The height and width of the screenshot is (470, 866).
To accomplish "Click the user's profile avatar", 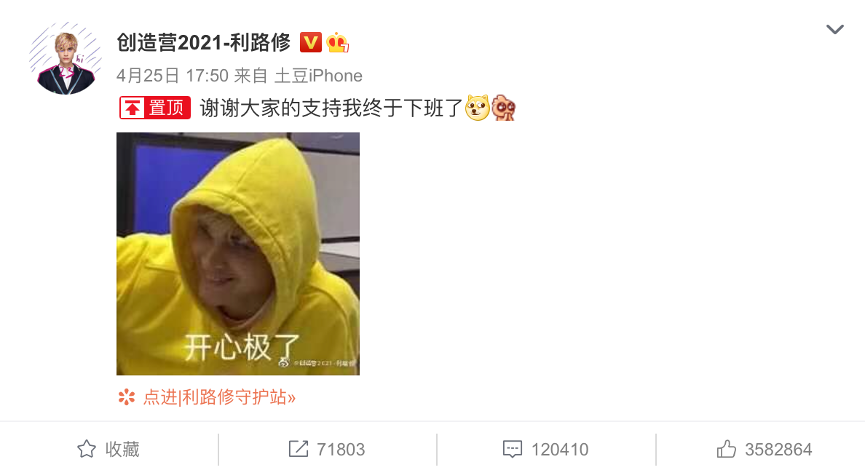I will (x=65, y=59).
